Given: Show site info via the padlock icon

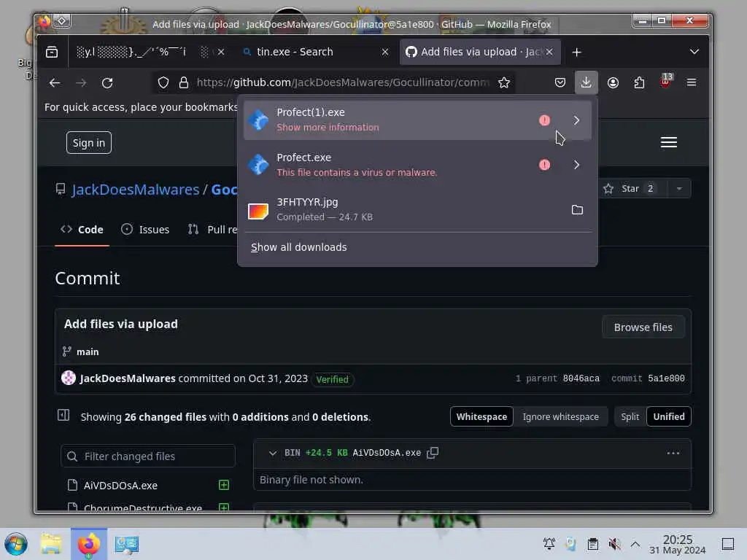Looking at the screenshot, I should (184, 83).
